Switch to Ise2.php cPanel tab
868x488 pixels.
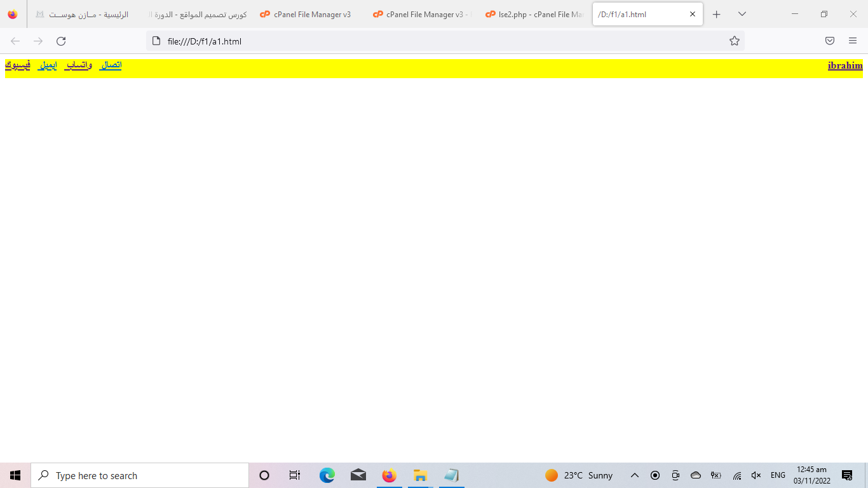tap(534, 14)
